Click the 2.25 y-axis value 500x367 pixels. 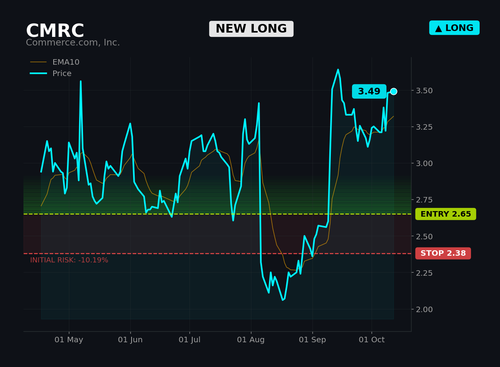click(424, 273)
